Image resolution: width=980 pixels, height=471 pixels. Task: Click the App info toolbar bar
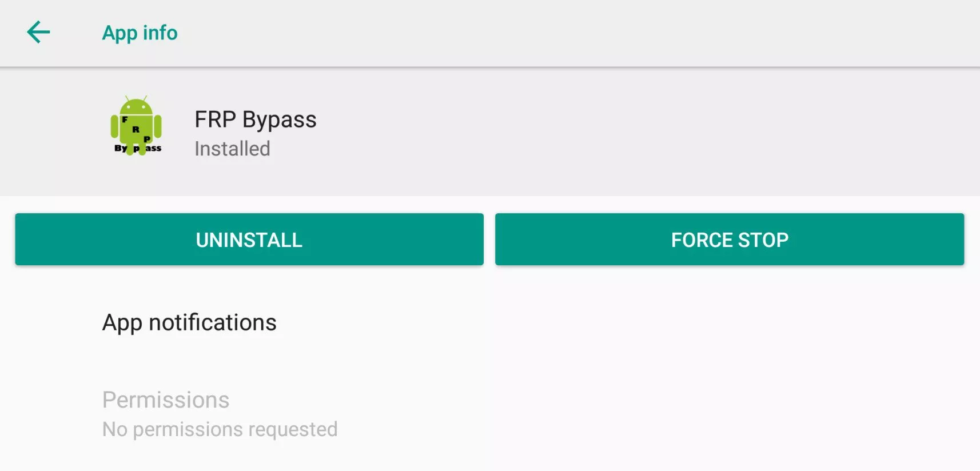pyautogui.click(x=490, y=33)
